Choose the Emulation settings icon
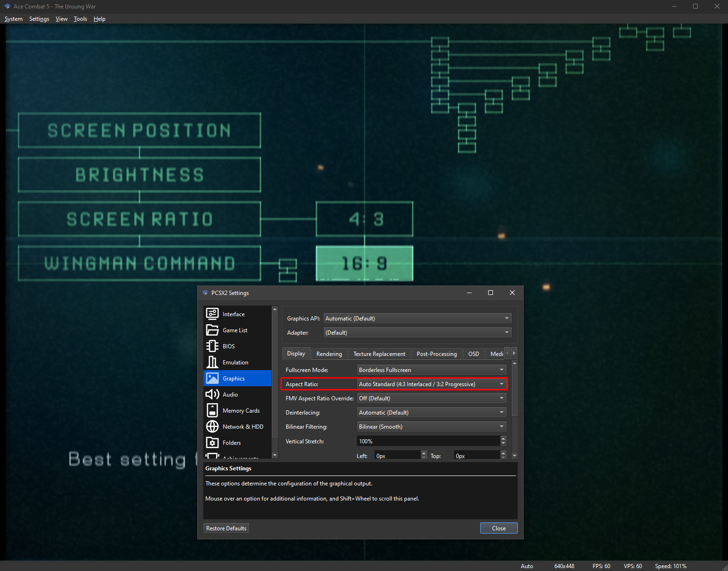The width and height of the screenshot is (728, 571). (212, 362)
